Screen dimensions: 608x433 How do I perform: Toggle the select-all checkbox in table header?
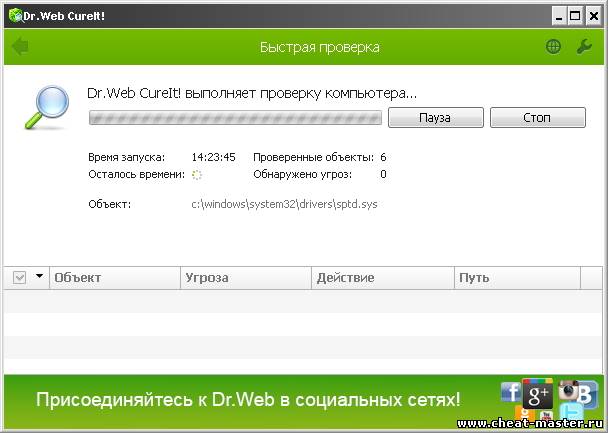tap(20, 277)
